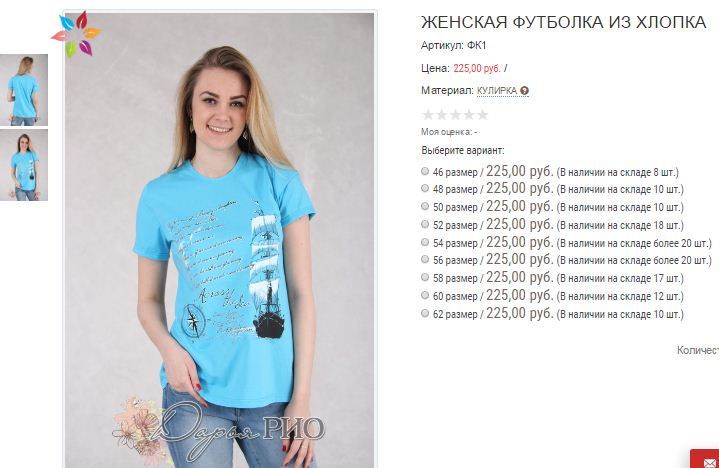The image size is (719, 468).
Task: Select the 62 размер variant
Action: [x=425, y=313]
